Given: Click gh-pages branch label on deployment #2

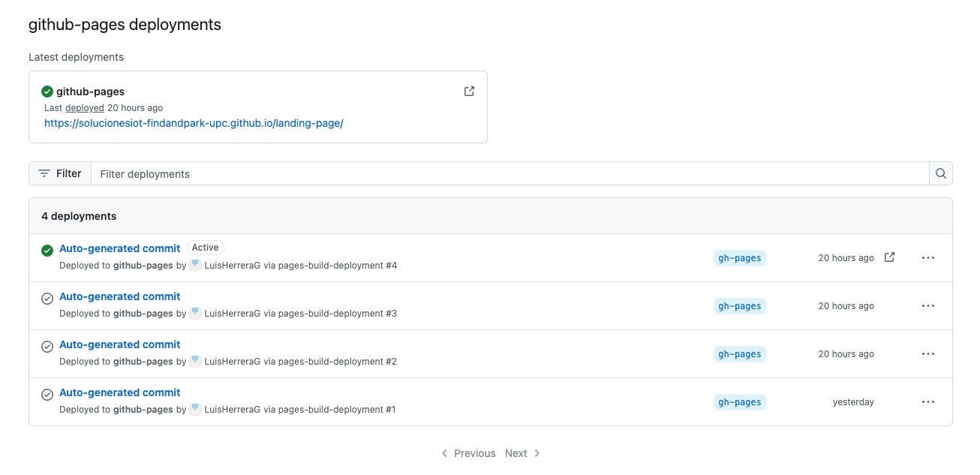Looking at the screenshot, I should pyautogui.click(x=740, y=354).
